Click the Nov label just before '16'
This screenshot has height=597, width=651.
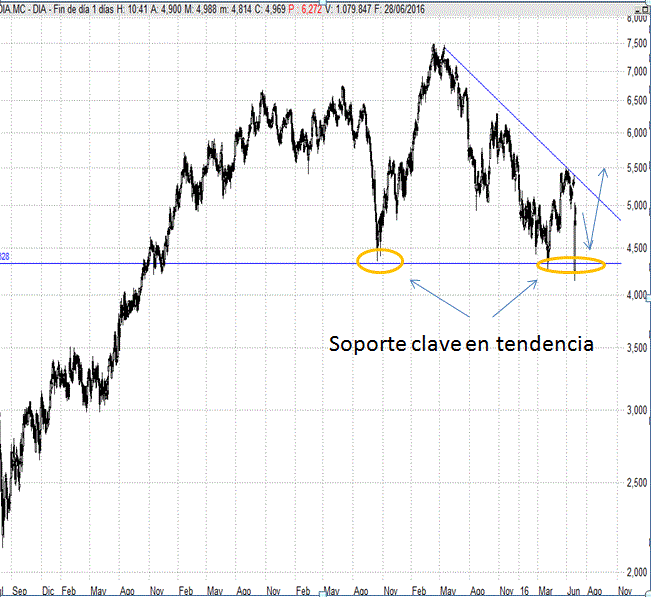(507, 591)
